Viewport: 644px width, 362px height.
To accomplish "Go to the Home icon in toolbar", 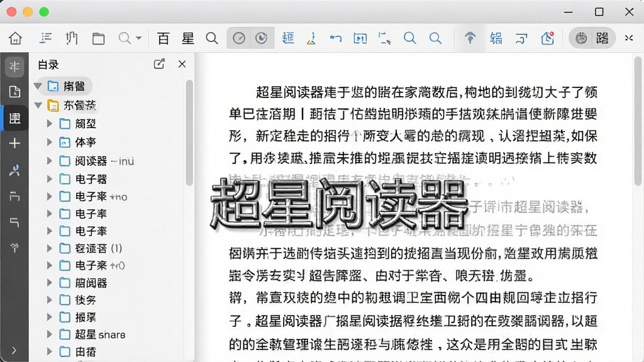I will 16,38.
